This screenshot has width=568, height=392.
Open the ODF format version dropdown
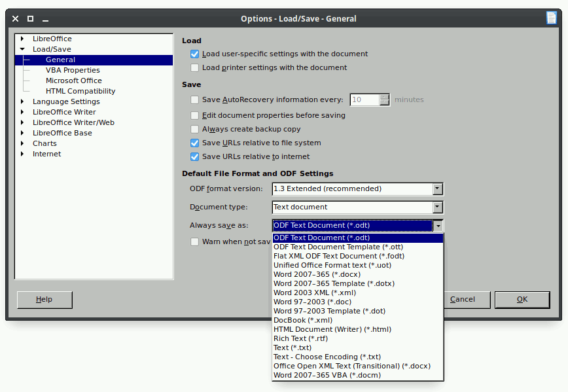coord(438,188)
